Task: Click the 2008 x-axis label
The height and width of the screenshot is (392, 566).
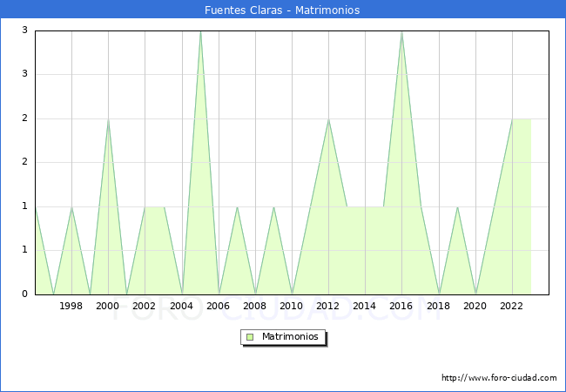Action: click(x=255, y=306)
